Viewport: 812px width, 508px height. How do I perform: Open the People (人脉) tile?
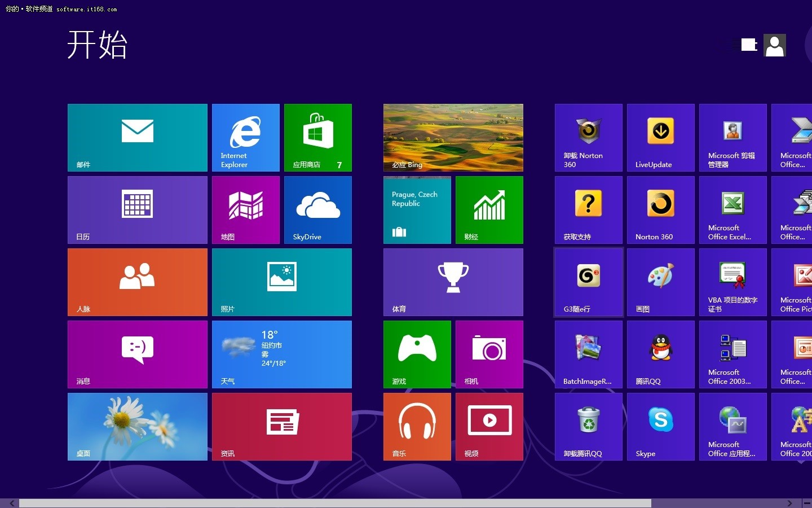click(138, 282)
